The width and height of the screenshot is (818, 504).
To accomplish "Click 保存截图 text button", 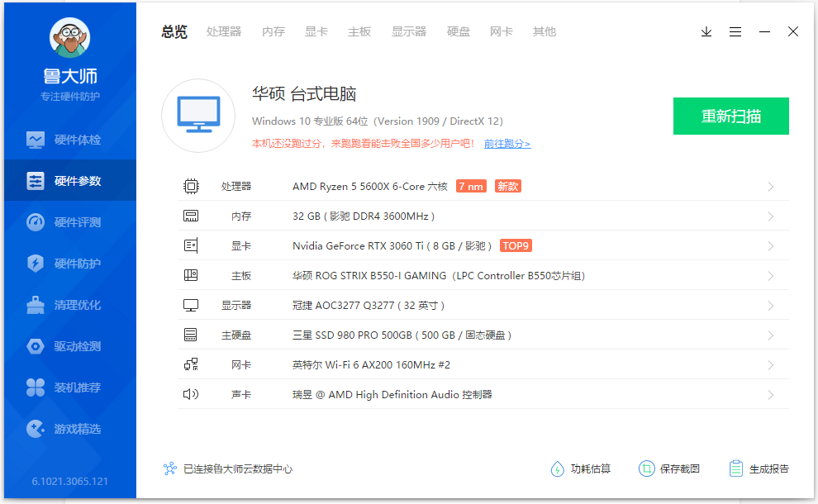I will point(680,468).
